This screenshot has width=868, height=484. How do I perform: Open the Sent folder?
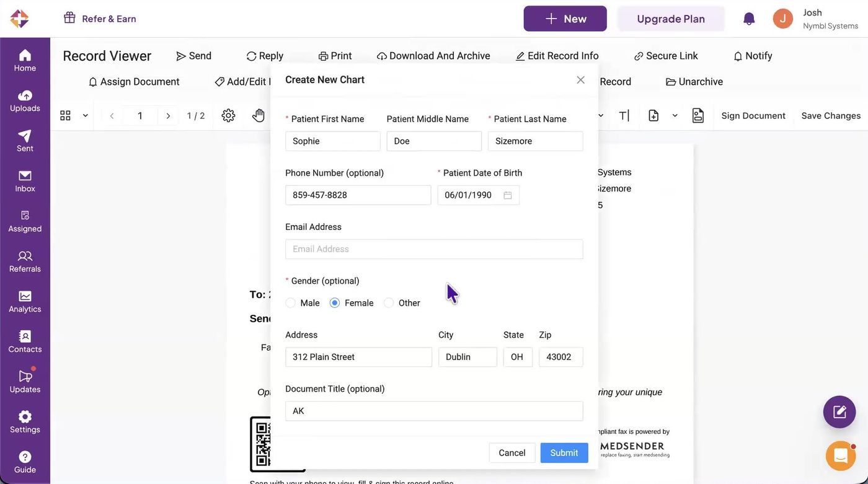click(25, 141)
